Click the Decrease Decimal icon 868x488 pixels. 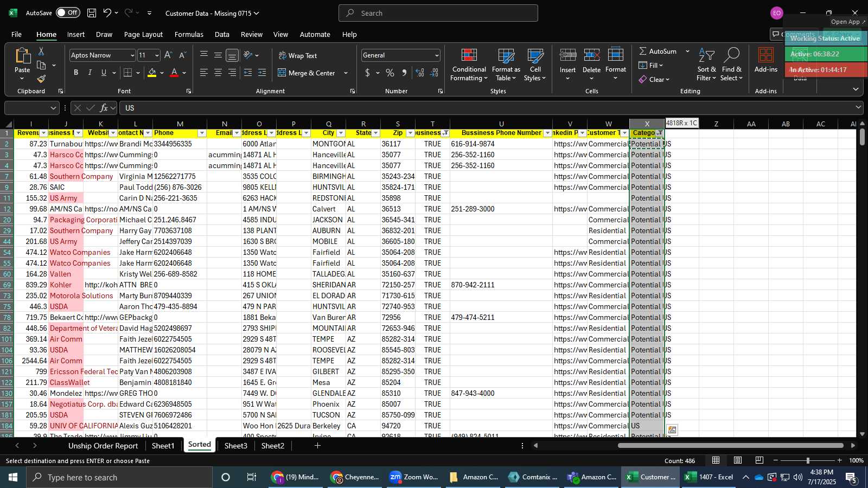(434, 73)
